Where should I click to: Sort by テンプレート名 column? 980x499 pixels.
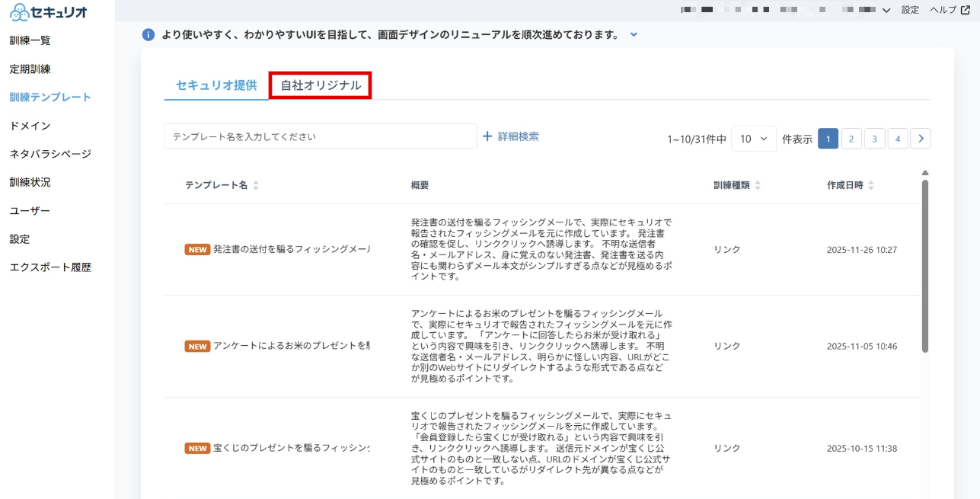click(222, 185)
